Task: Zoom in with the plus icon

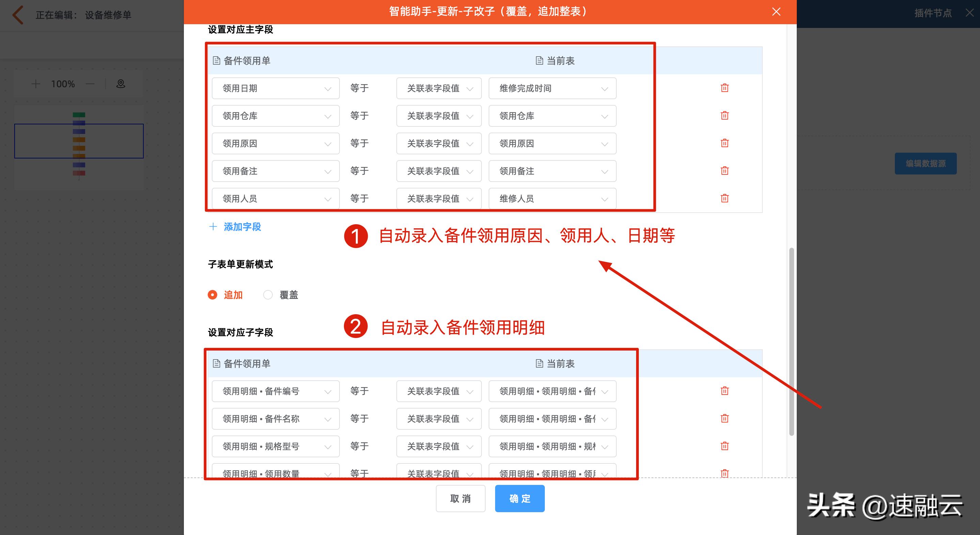Action: (35, 83)
